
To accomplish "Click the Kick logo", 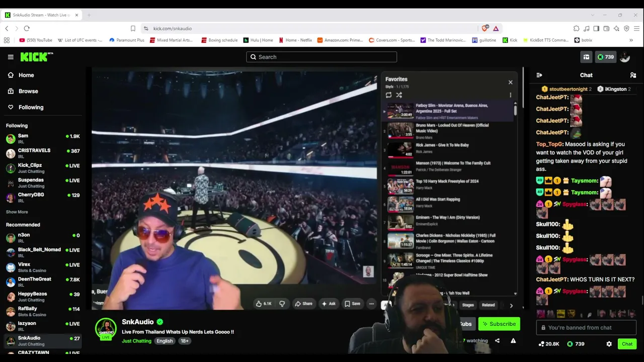I will [x=36, y=57].
